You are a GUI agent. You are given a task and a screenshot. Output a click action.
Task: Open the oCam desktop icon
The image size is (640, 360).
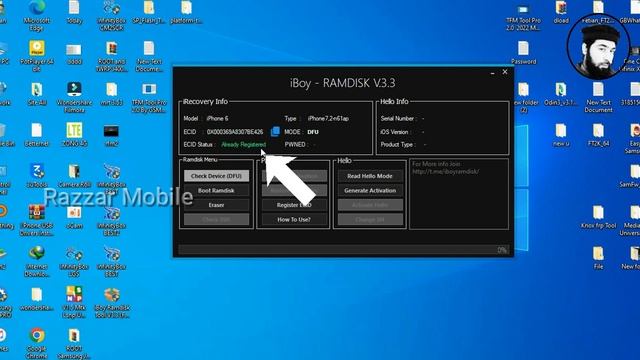coord(74,217)
